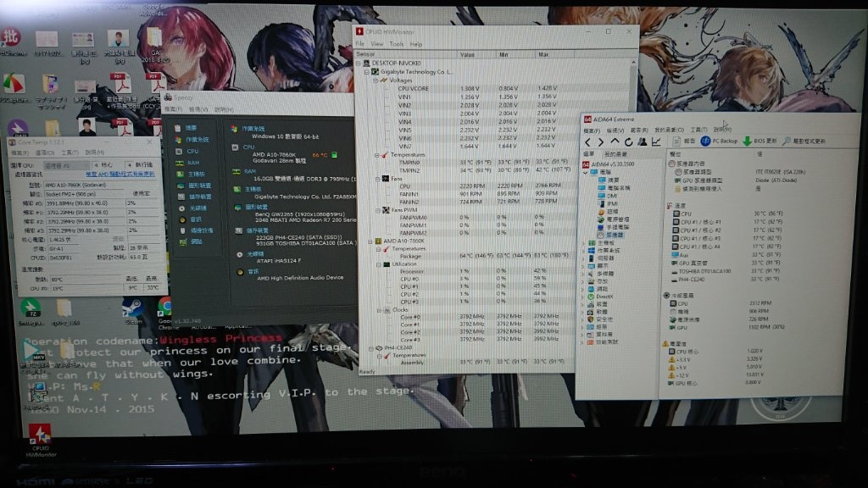Open the CPU selection dropdown in Core Temp
The image size is (868, 488).
pyautogui.click(x=66, y=165)
